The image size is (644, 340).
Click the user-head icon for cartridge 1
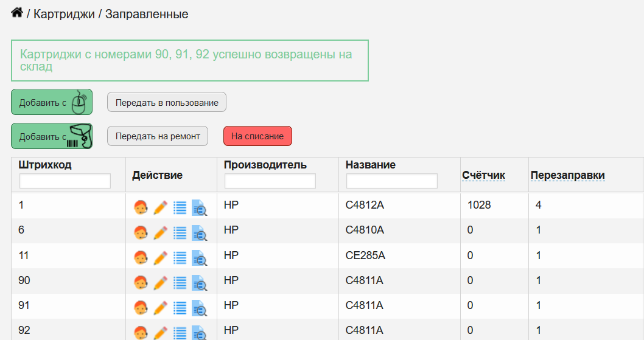[141, 207]
